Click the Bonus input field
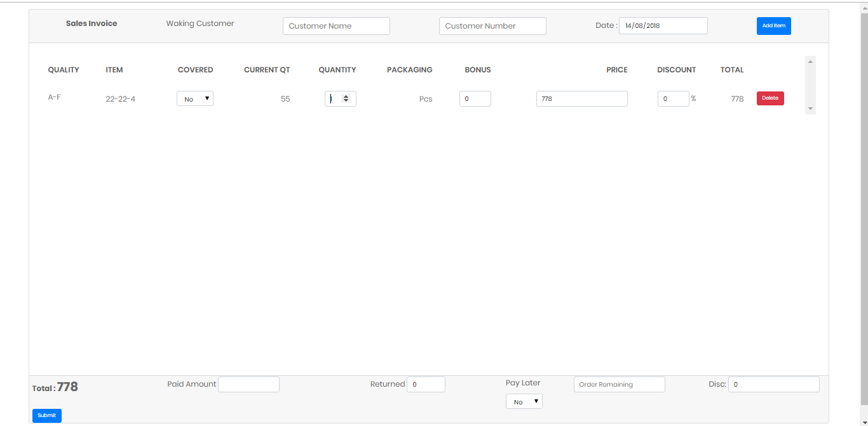The width and height of the screenshot is (868, 426). [x=475, y=98]
